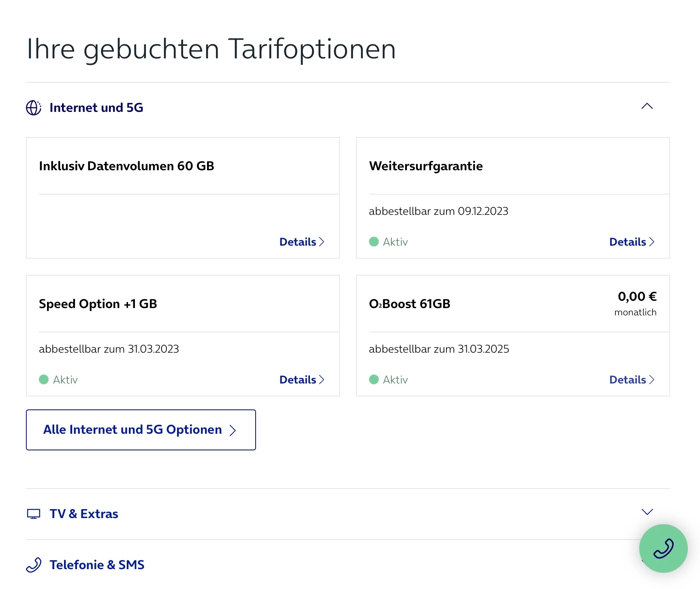Collapse the Internet und 5G section chevron
The image size is (700, 589).
point(647,107)
